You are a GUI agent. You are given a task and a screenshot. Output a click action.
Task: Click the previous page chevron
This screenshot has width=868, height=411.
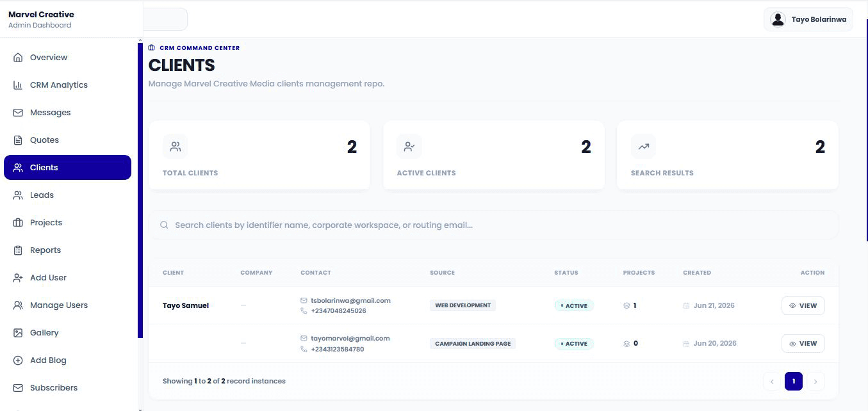click(772, 382)
